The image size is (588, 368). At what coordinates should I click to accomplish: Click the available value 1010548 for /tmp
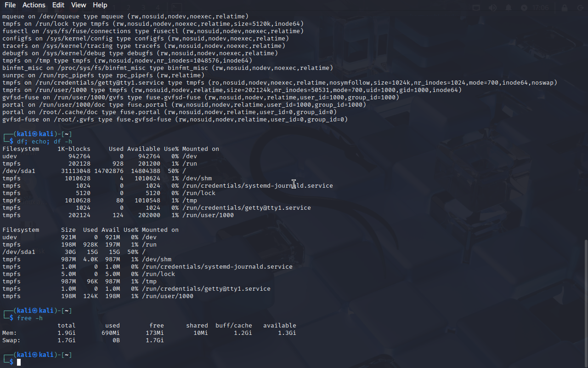pos(147,200)
